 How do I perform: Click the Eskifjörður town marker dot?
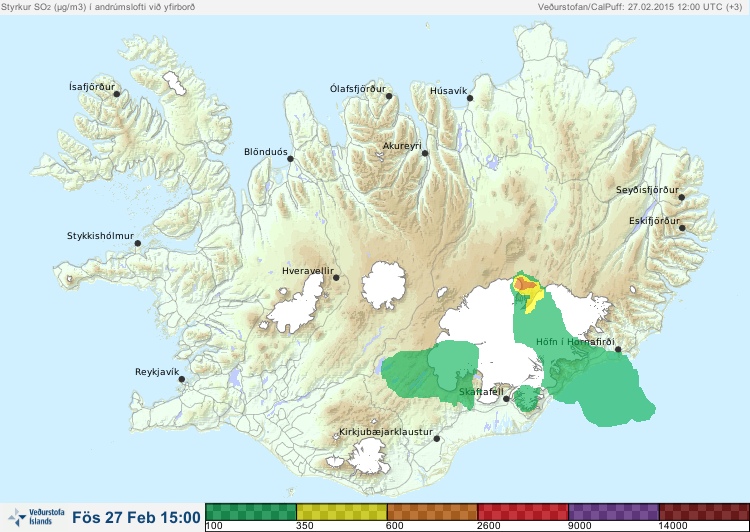[x=682, y=228]
